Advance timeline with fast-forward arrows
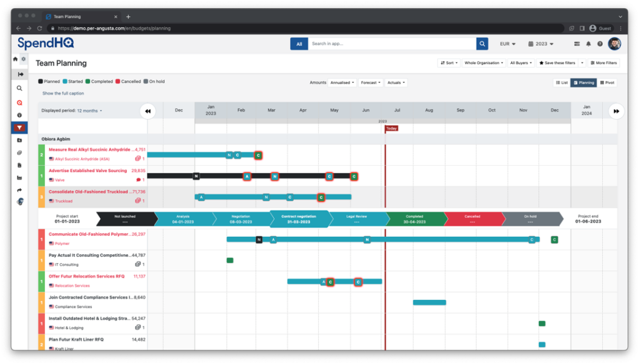 tap(616, 111)
